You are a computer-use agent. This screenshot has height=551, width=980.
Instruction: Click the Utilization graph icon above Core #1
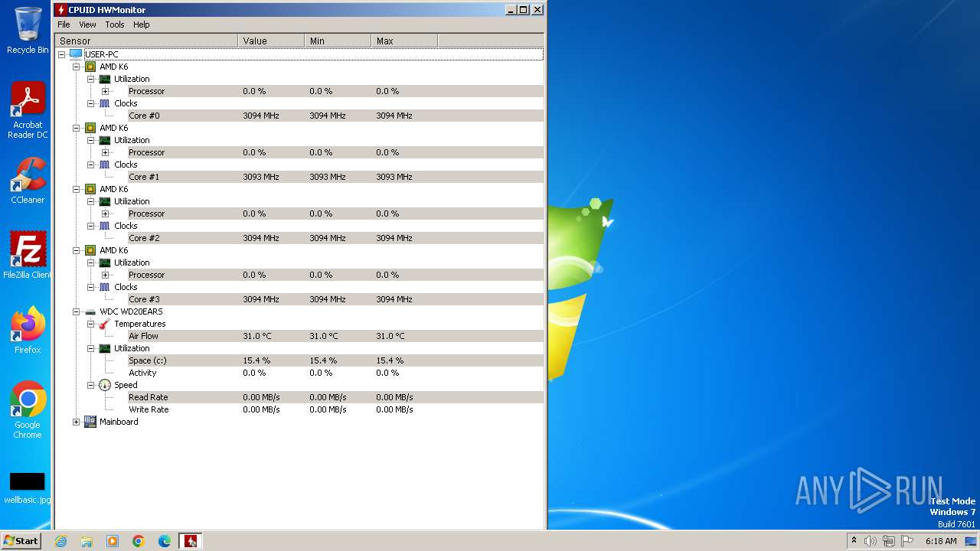coord(105,140)
